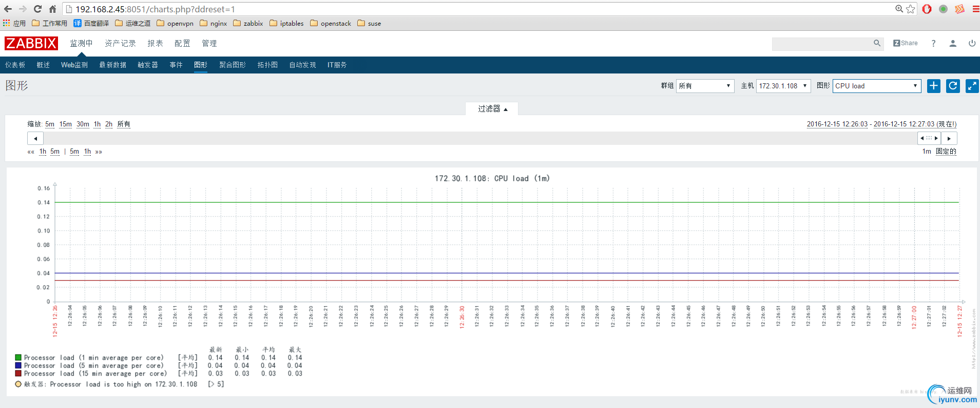Screen dimensions: 980x408
Task: Open the 群组 group dropdown
Action: (705, 86)
